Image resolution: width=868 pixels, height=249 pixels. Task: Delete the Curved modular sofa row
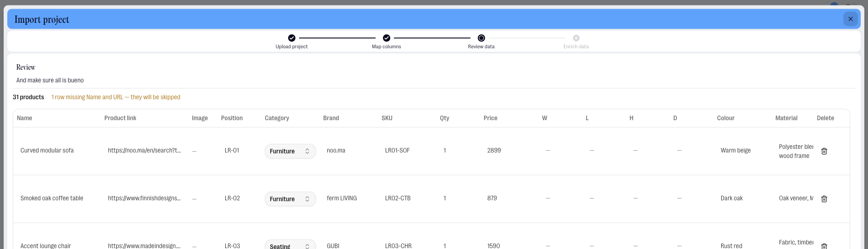point(824,151)
